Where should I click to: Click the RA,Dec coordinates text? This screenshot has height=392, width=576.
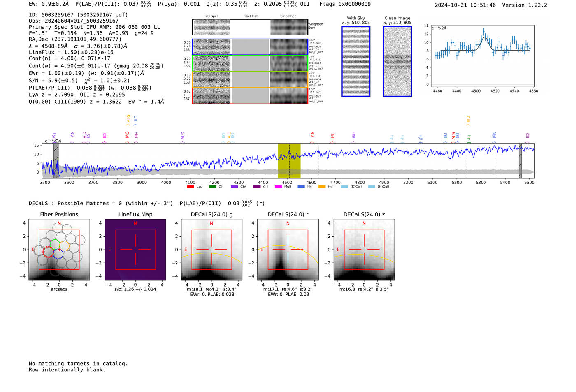pyautogui.click(x=75, y=39)
